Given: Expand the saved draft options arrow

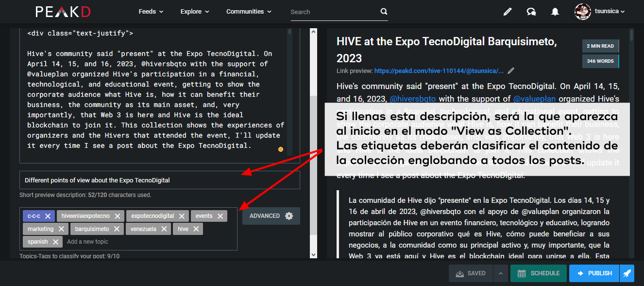Looking at the screenshot, I should (x=500, y=273).
